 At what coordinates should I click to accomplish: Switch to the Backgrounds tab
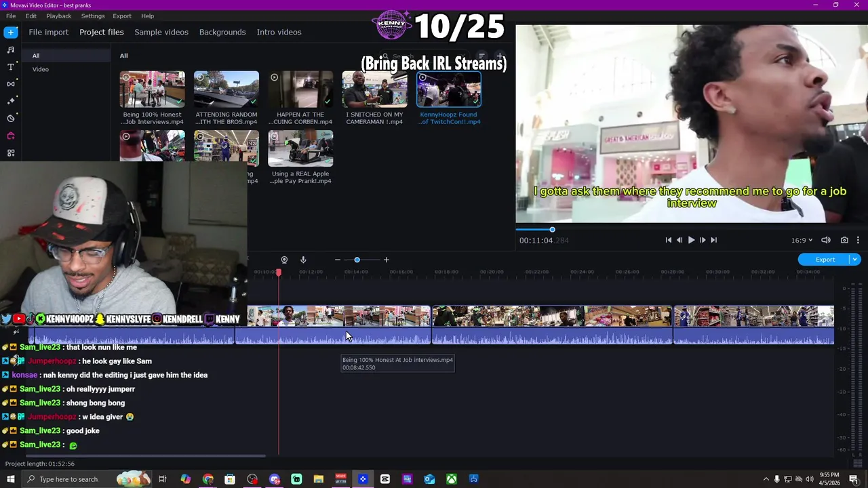(222, 32)
